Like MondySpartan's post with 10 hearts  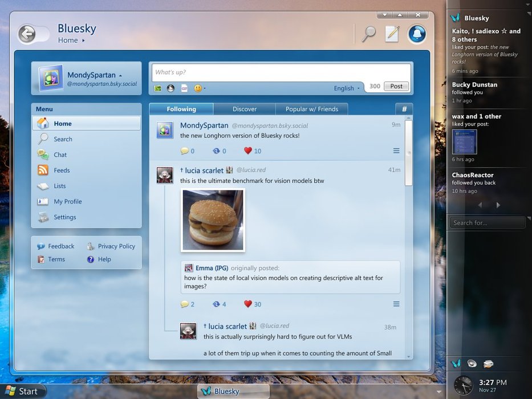(253, 151)
